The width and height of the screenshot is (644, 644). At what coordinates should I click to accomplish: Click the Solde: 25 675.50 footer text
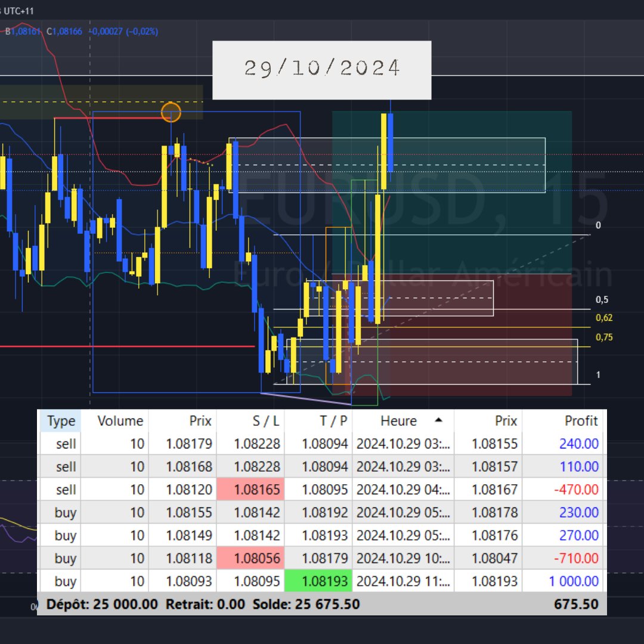[x=306, y=604]
